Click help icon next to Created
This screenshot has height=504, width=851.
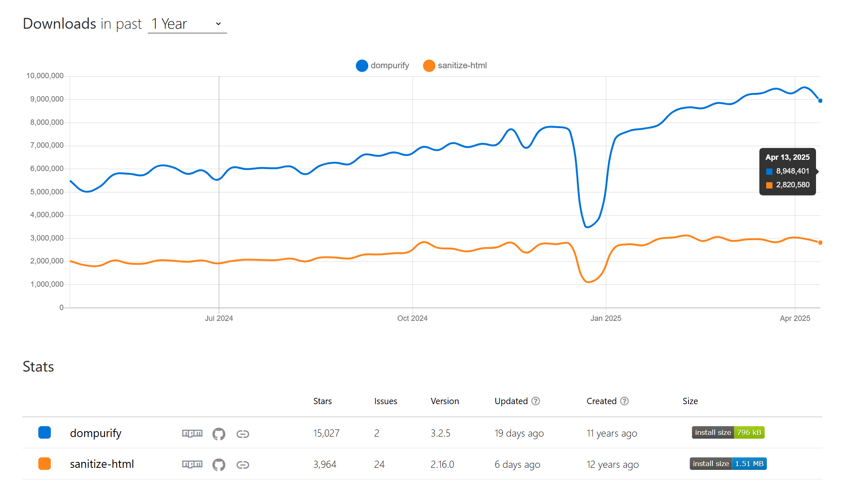point(624,401)
